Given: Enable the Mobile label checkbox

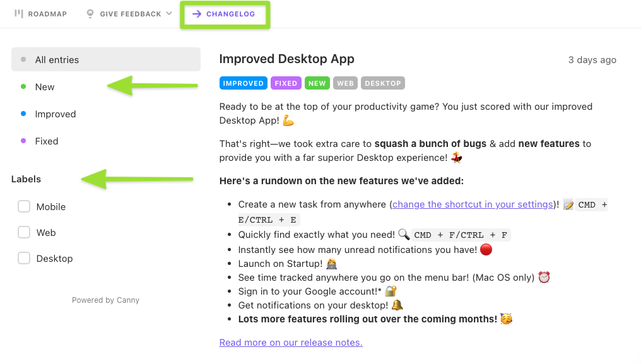Looking at the screenshot, I should (x=24, y=207).
